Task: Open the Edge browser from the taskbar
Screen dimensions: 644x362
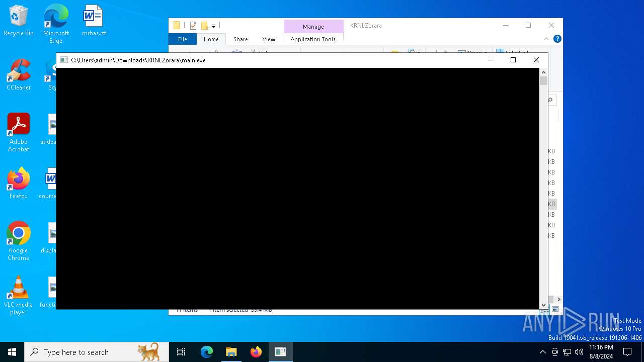Action: [x=207, y=352]
